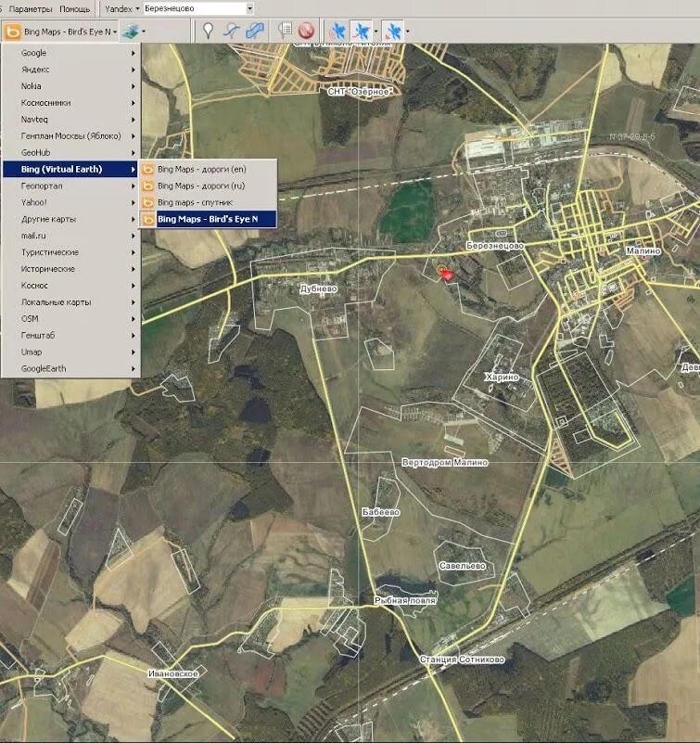
Task: Open the Туристические submenu
Action: coord(71,252)
